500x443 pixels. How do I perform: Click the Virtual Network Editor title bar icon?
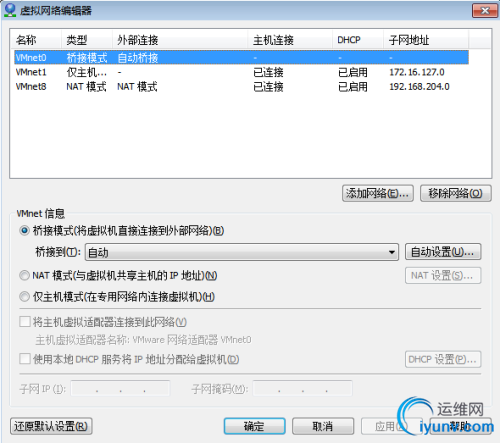(10, 10)
